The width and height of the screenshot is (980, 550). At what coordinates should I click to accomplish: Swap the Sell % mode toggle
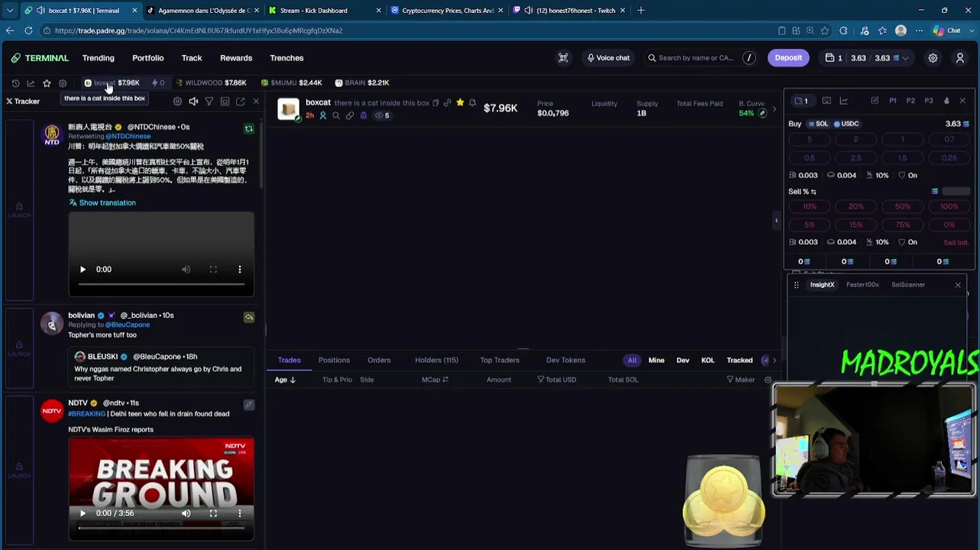(813, 192)
